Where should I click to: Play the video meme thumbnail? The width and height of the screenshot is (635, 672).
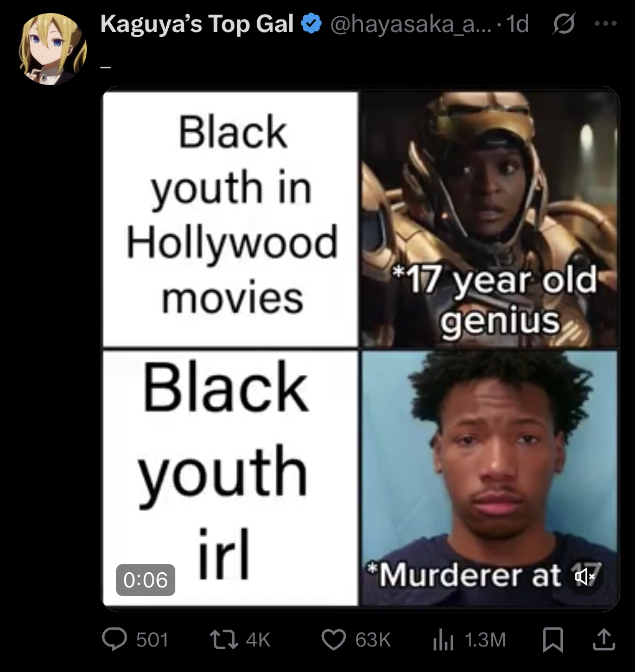pyautogui.click(x=360, y=349)
